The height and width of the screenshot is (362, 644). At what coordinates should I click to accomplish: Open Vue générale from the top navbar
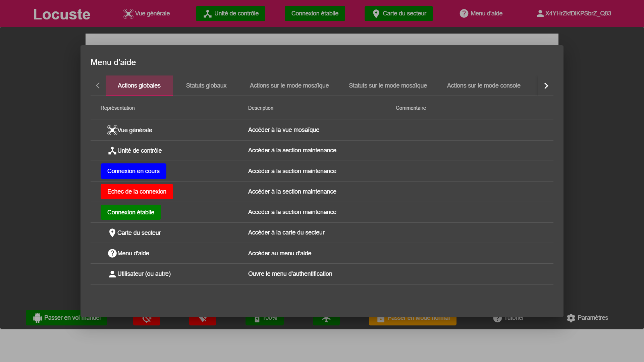(x=147, y=13)
